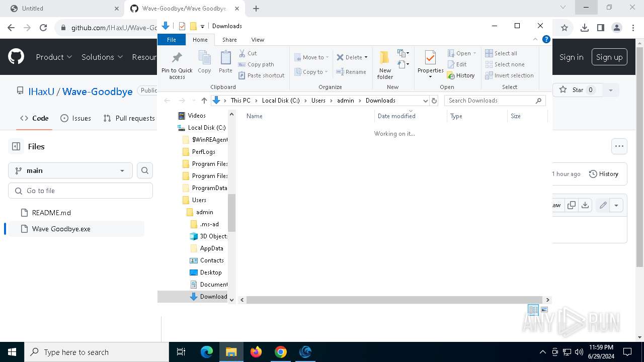The height and width of the screenshot is (362, 644).
Task: Switch to the Share ribbon tab
Action: tap(229, 40)
